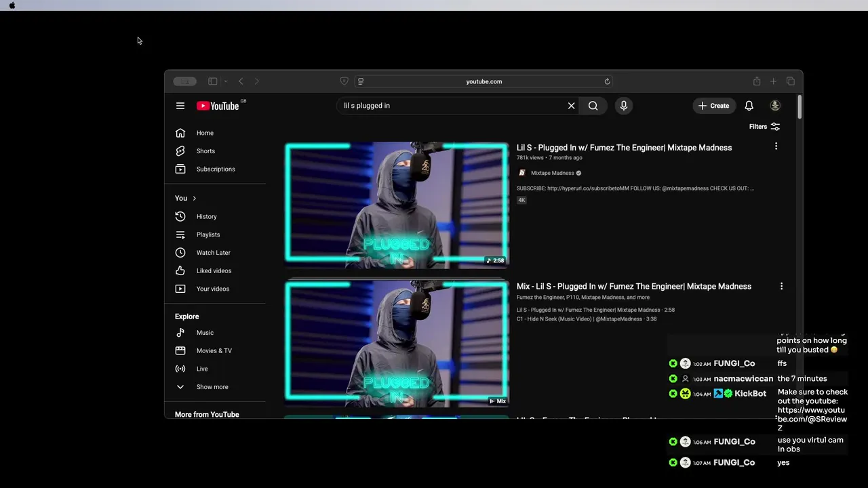Click the Liked videos thumbs-up icon

[180, 270]
